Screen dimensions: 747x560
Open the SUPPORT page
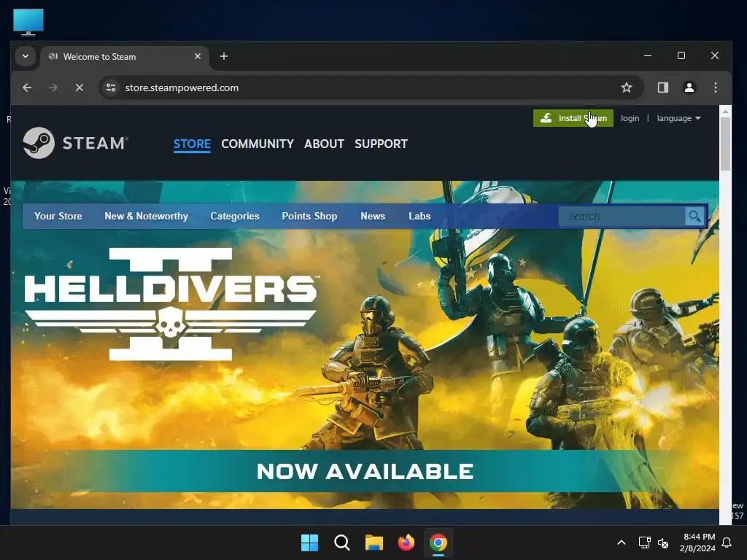pos(381,144)
